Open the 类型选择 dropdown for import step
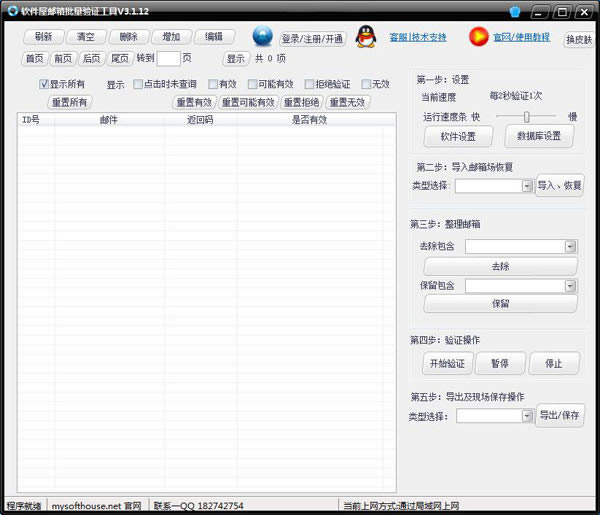600x515 pixels. pos(526,186)
